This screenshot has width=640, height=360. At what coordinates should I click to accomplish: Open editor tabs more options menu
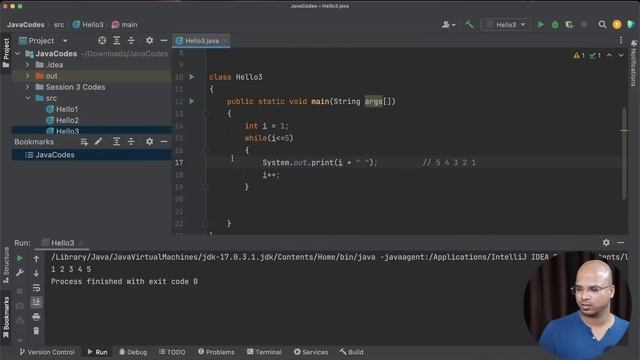(621, 40)
